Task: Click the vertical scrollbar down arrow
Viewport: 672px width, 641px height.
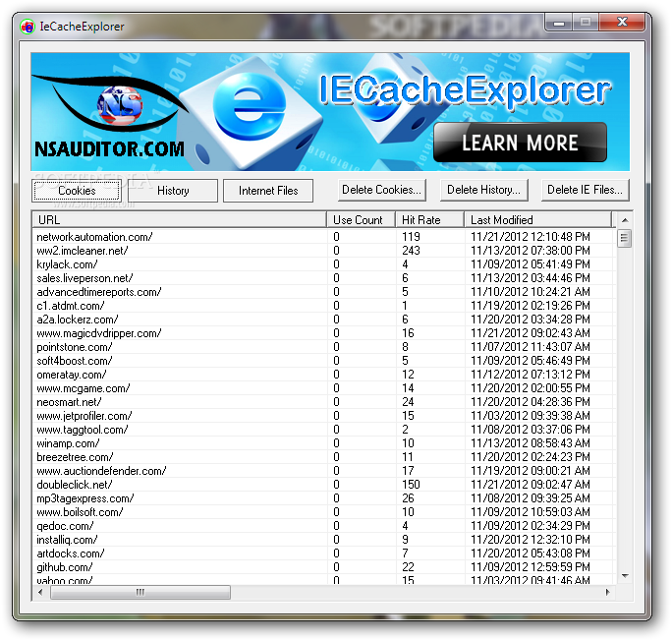Action: pos(625,576)
